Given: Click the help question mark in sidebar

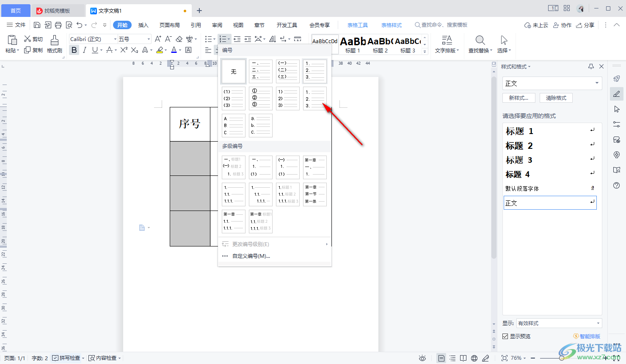Looking at the screenshot, I should point(617,185).
